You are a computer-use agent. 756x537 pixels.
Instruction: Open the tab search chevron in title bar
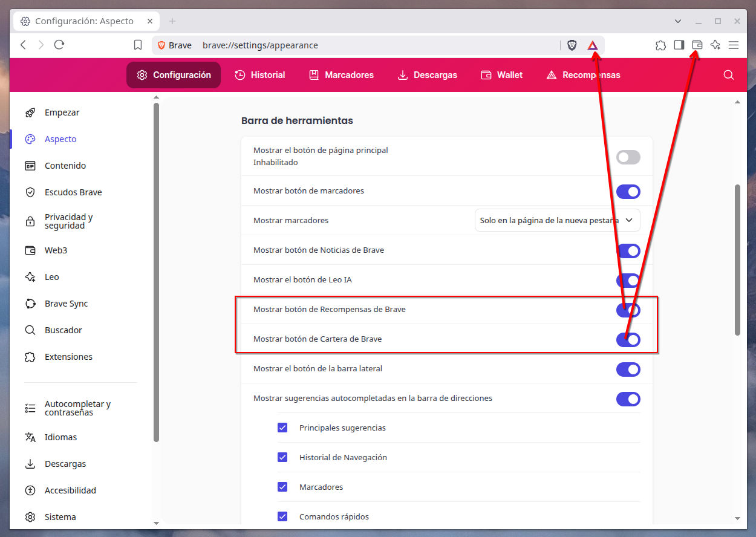tap(678, 21)
